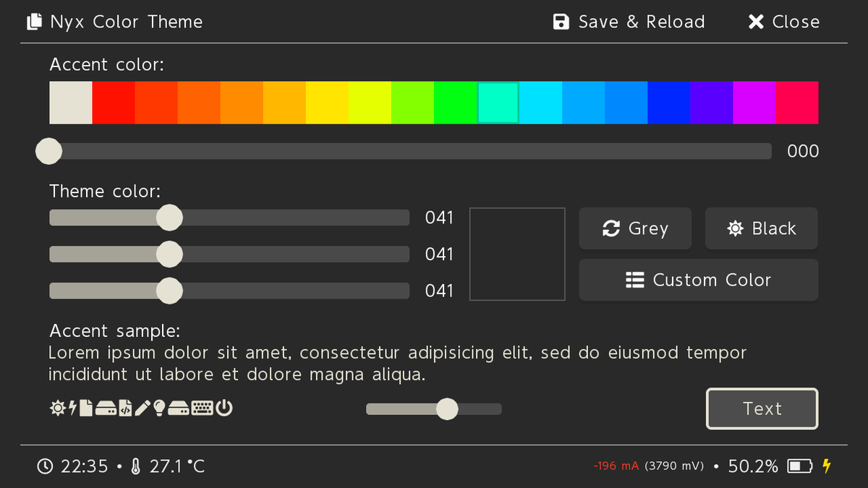Image resolution: width=868 pixels, height=488 pixels.
Task: Pick the cyan accent color swatch
Action: tap(541, 103)
